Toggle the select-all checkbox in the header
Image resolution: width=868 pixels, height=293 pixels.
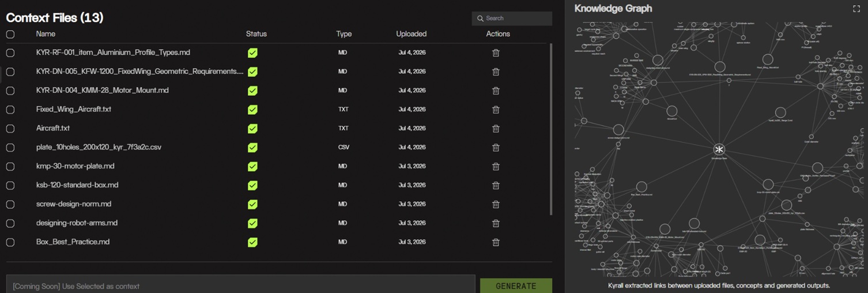tap(10, 34)
